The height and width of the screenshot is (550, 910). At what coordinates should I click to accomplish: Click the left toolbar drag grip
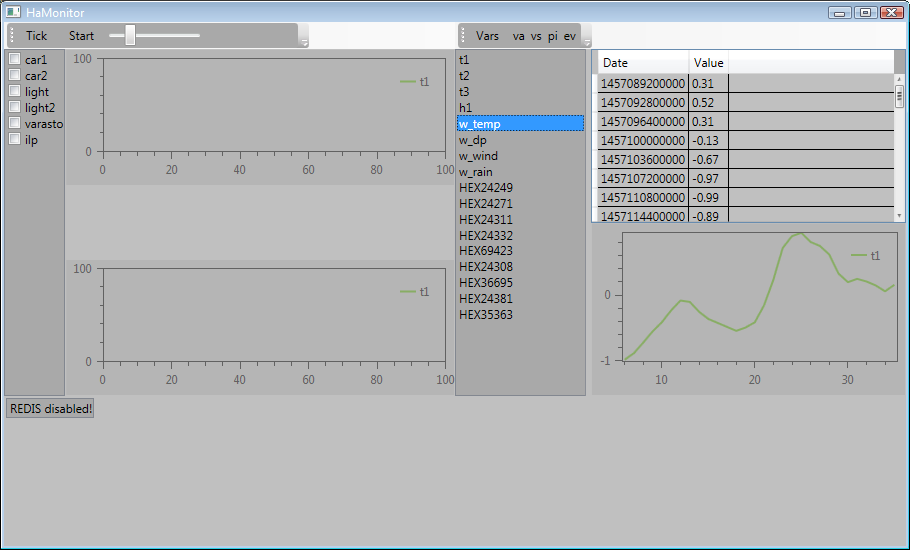[x=12, y=35]
